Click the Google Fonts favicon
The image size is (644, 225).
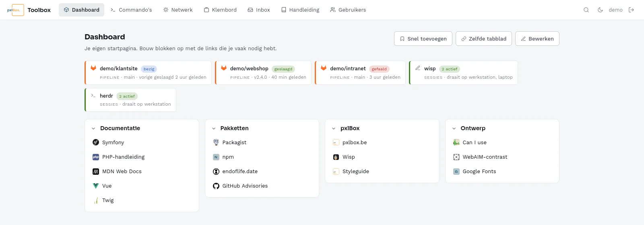[456, 172]
